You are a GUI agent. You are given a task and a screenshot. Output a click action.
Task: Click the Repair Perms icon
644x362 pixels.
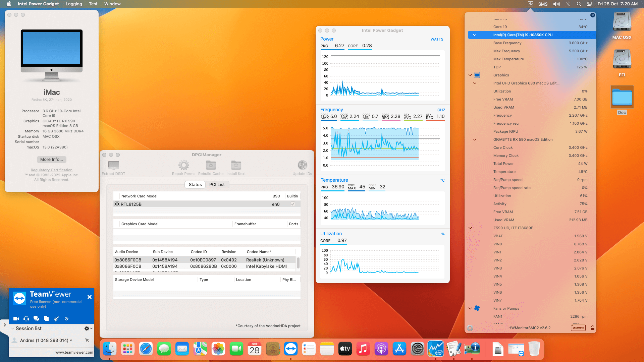tap(183, 165)
